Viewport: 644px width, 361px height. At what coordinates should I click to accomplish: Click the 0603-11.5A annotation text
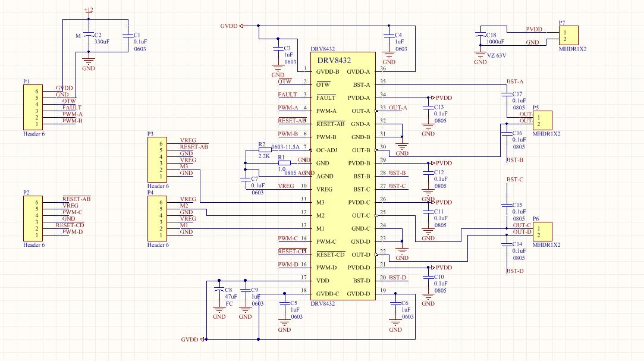click(285, 147)
